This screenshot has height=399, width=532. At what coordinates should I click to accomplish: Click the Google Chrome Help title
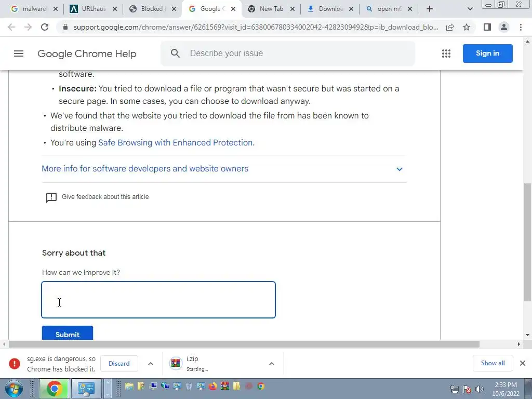pyautogui.click(x=87, y=54)
